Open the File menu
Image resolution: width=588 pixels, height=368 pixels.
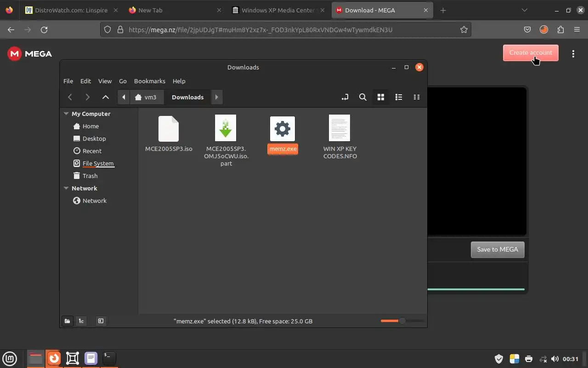(x=68, y=81)
